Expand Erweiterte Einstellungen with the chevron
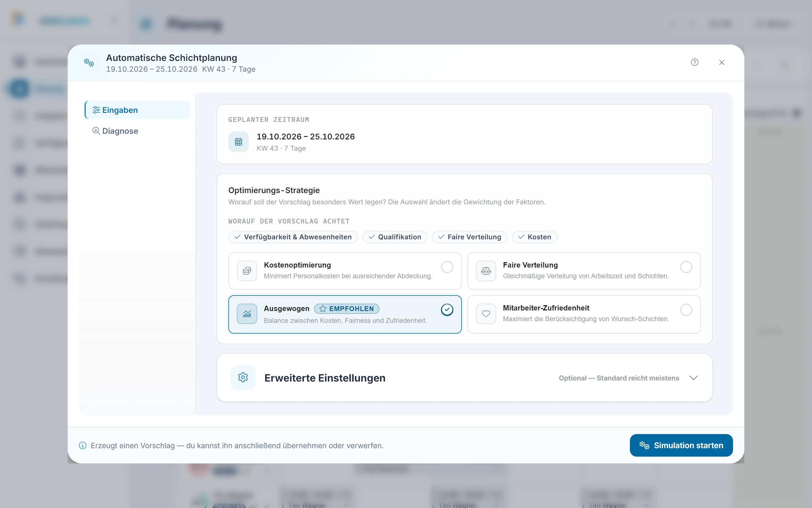This screenshot has height=508, width=812. 694,378
